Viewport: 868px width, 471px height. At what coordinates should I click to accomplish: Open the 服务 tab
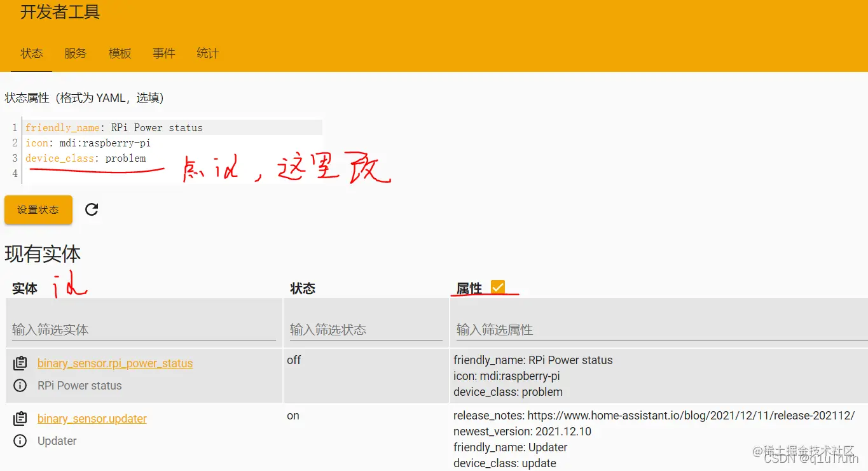pyautogui.click(x=75, y=53)
